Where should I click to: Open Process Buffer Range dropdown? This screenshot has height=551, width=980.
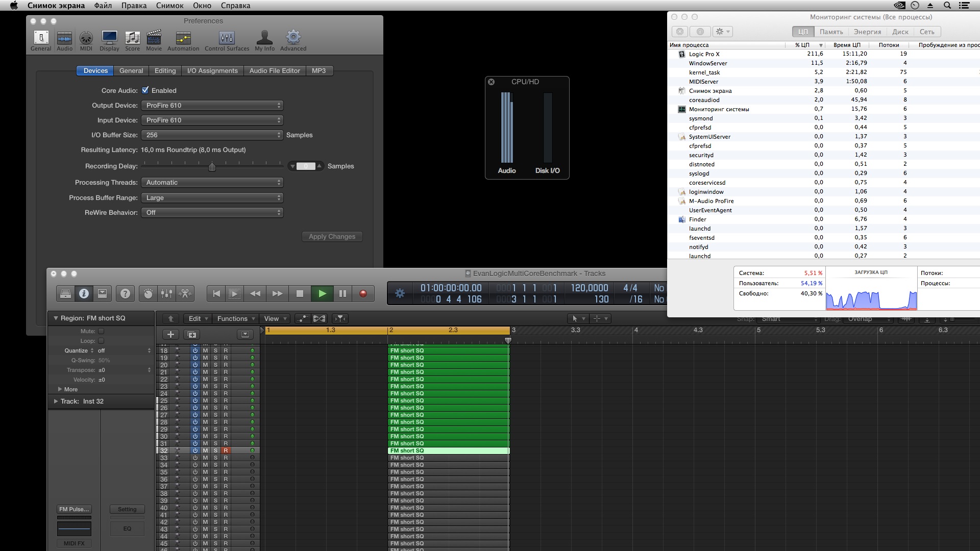click(x=212, y=197)
